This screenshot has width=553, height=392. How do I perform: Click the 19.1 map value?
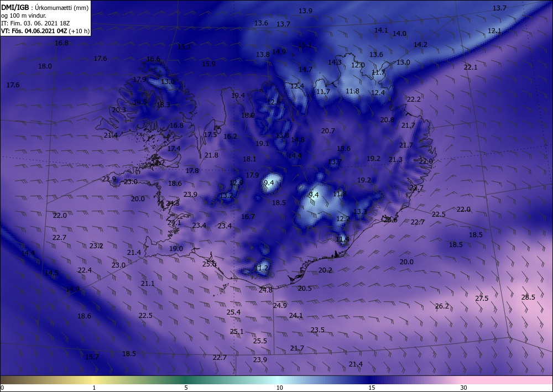click(262, 143)
